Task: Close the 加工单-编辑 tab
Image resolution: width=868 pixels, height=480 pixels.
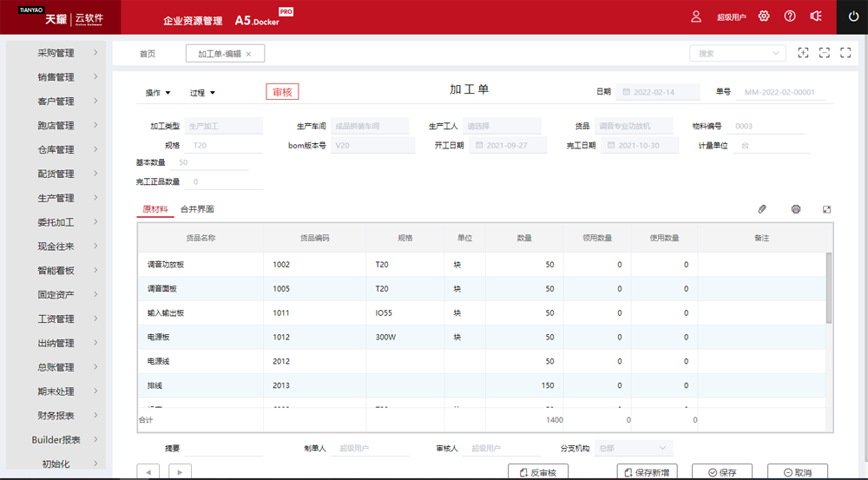Action: pyautogui.click(x=248, y=54)
